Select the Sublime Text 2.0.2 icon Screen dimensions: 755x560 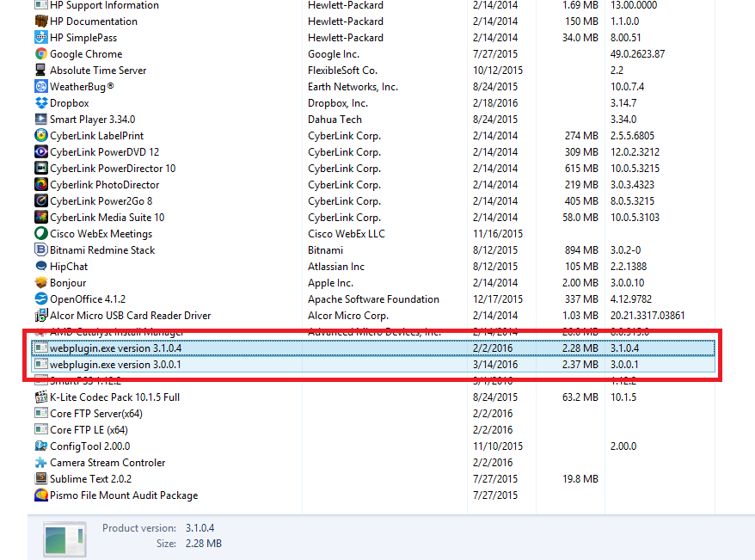(x=41, y=478)
